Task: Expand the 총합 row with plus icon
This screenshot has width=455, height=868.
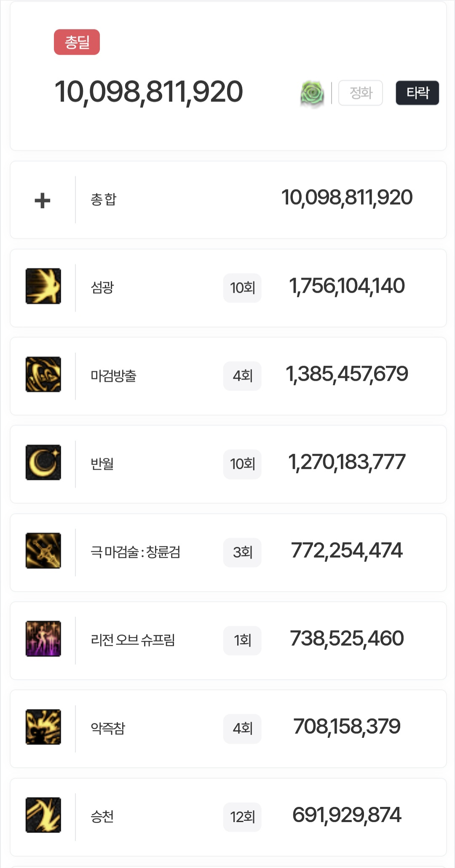Action: coord(43,200)
